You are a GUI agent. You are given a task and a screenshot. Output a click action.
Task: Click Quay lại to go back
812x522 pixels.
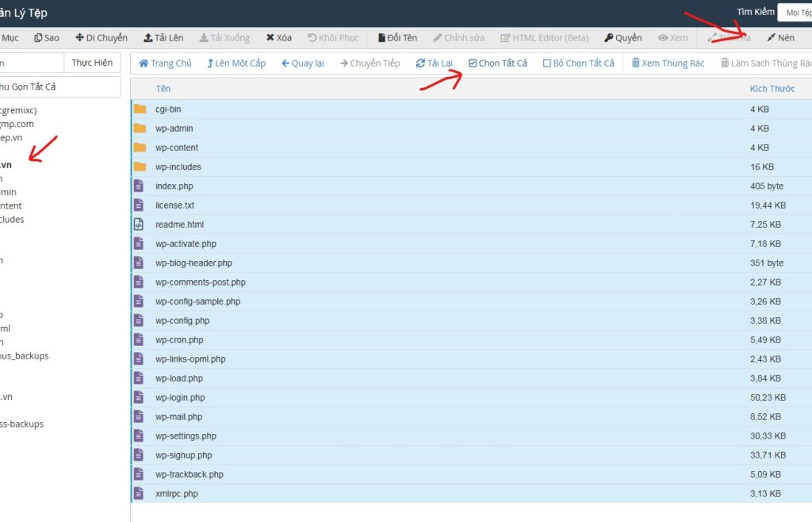303,63
